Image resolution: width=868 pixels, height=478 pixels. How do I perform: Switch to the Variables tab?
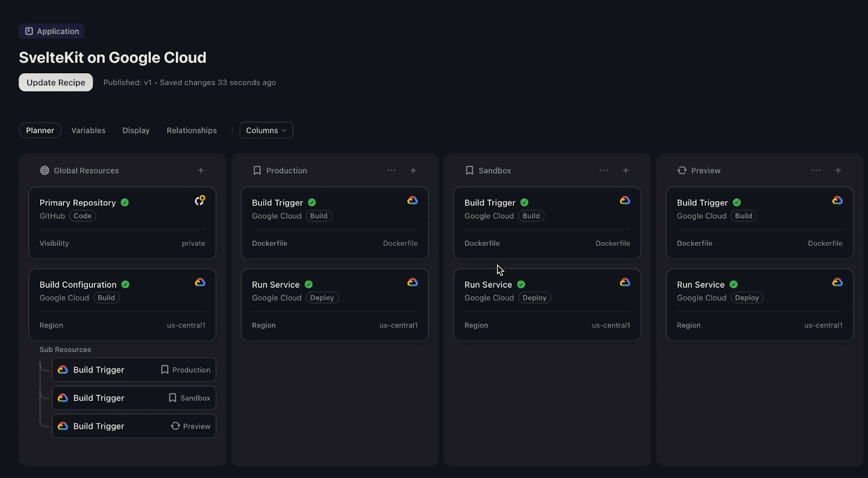tap(88, 130)
